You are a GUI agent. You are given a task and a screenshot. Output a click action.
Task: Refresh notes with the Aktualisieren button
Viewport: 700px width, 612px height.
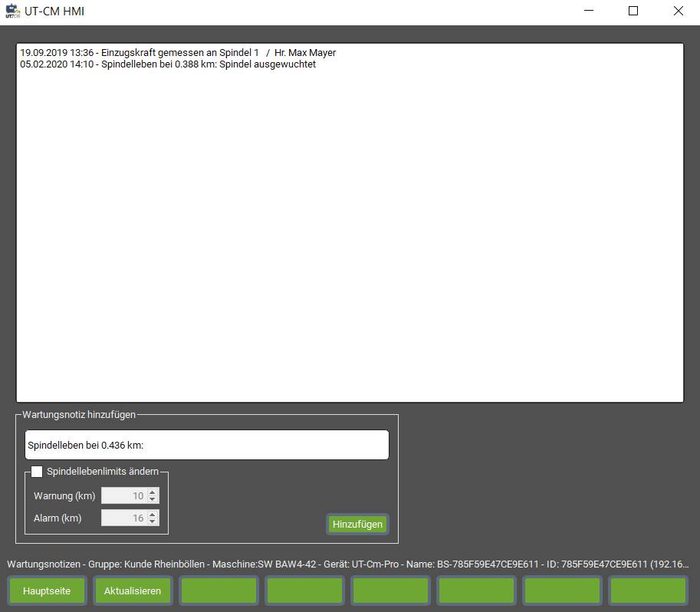133,591
